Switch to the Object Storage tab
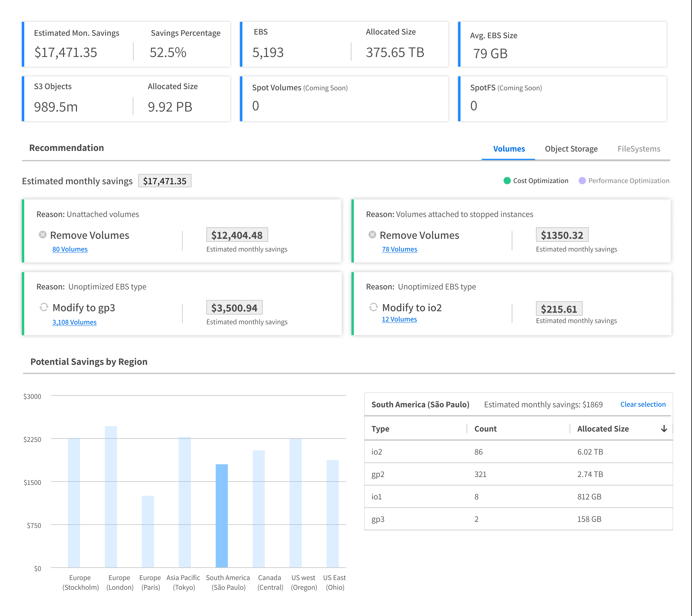The image size is (692, 616). (571, 149)
